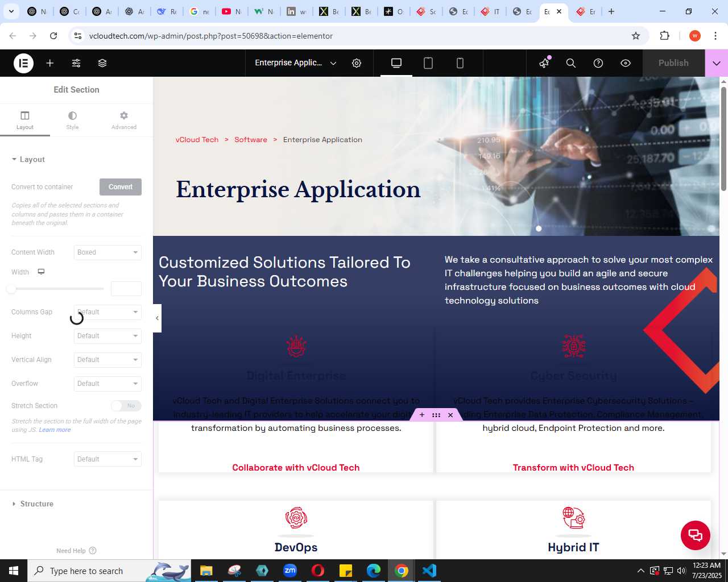The width and height of the screenshot is (728, 582).
Task: Select the Hybrid IT icon
Action: coord(574,518)
